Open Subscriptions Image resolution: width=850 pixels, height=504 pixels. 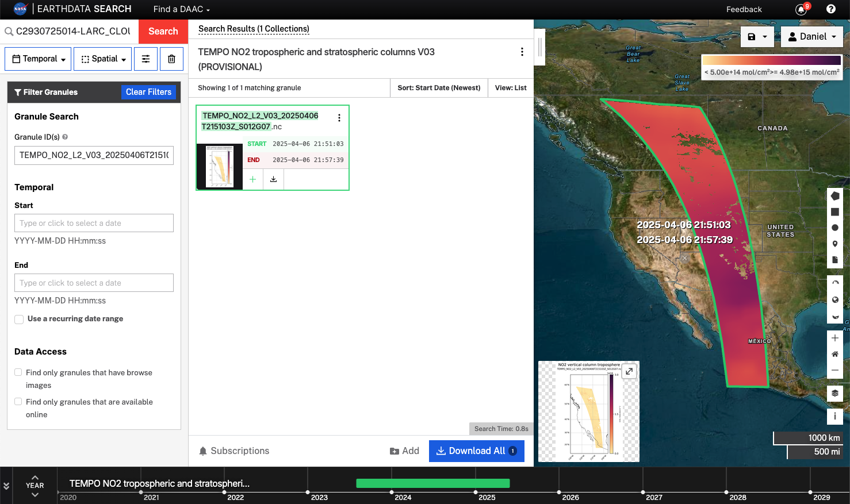[x=234, y=451]
